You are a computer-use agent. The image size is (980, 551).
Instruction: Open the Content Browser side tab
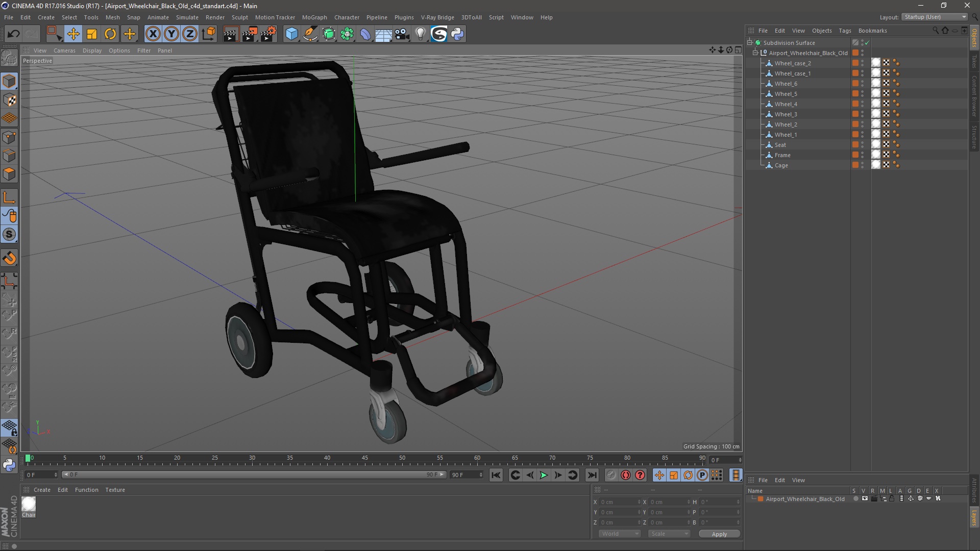(974, 96)
